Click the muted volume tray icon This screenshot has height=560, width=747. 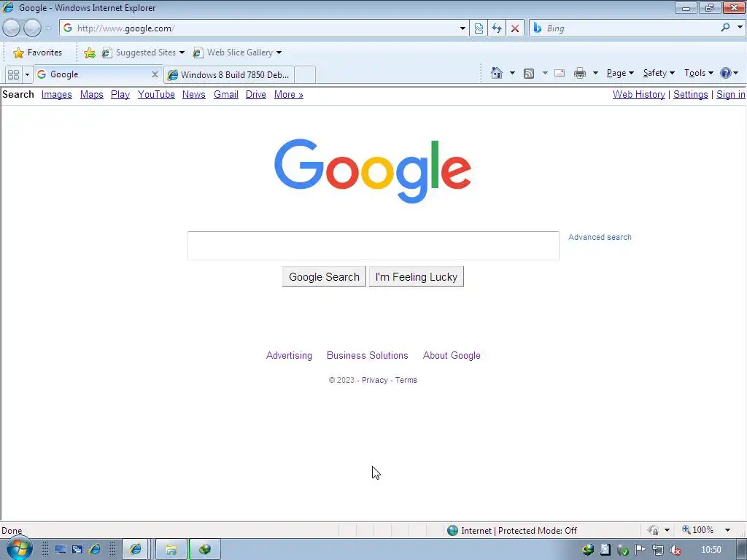(x=675, y=550)
